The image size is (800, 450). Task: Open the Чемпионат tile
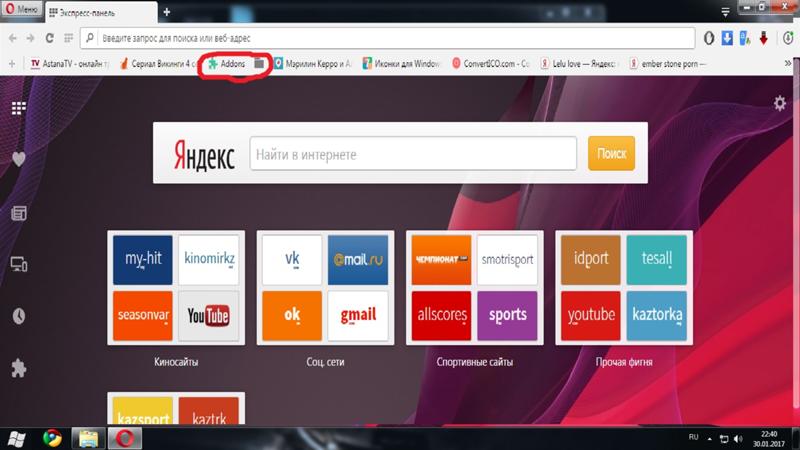[441, 260]
